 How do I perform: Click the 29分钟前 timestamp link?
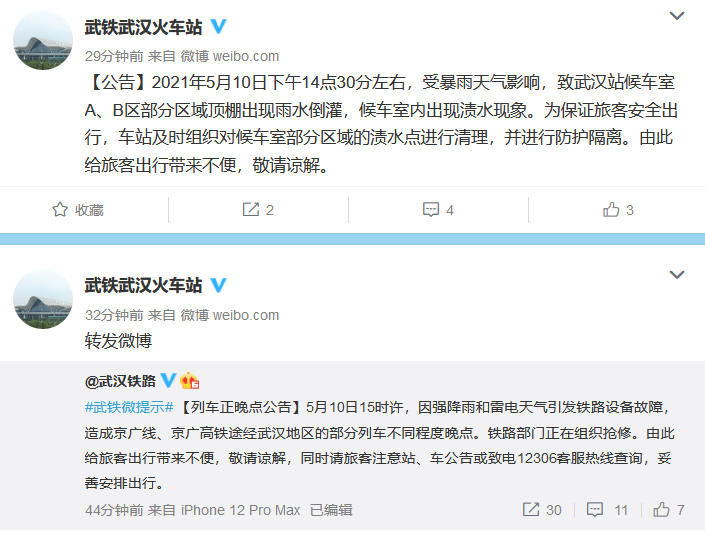[x=114, y=56]
